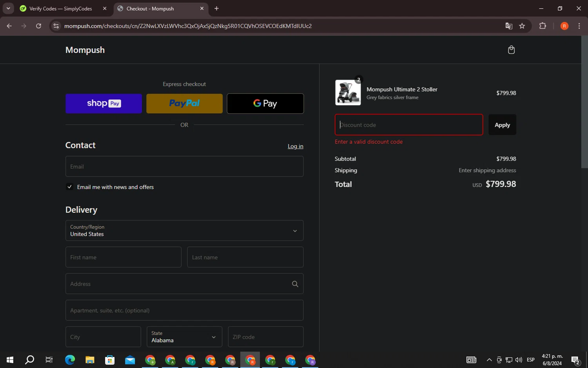Uncheck Email me with news and offers
The height and width of the screenshot is (368, 588).
coord(70,187)
